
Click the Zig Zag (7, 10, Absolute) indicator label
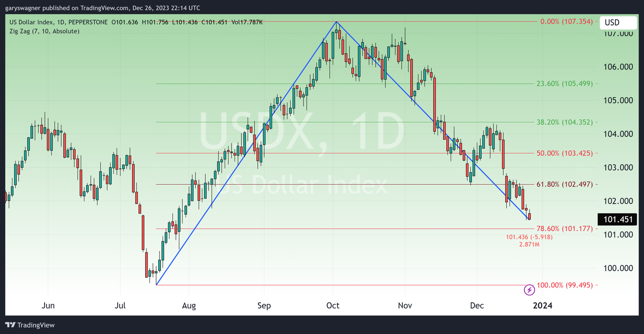click(x=45, y=31)
